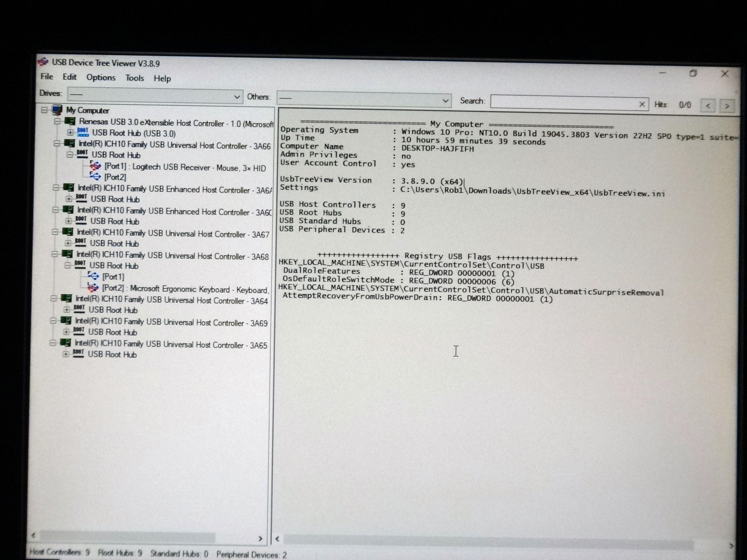Minimize the USB Device Tree Viewer window

(663, 73)
